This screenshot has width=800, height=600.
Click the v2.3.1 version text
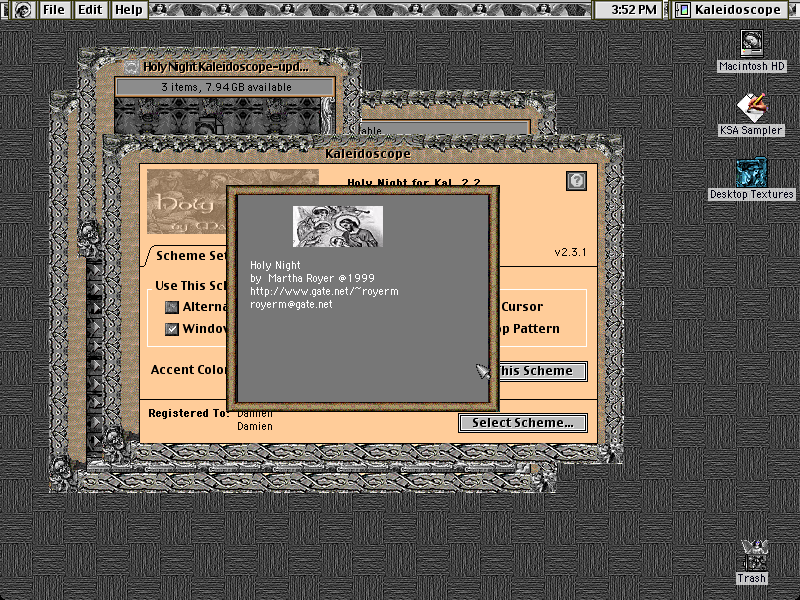point(570,253)
